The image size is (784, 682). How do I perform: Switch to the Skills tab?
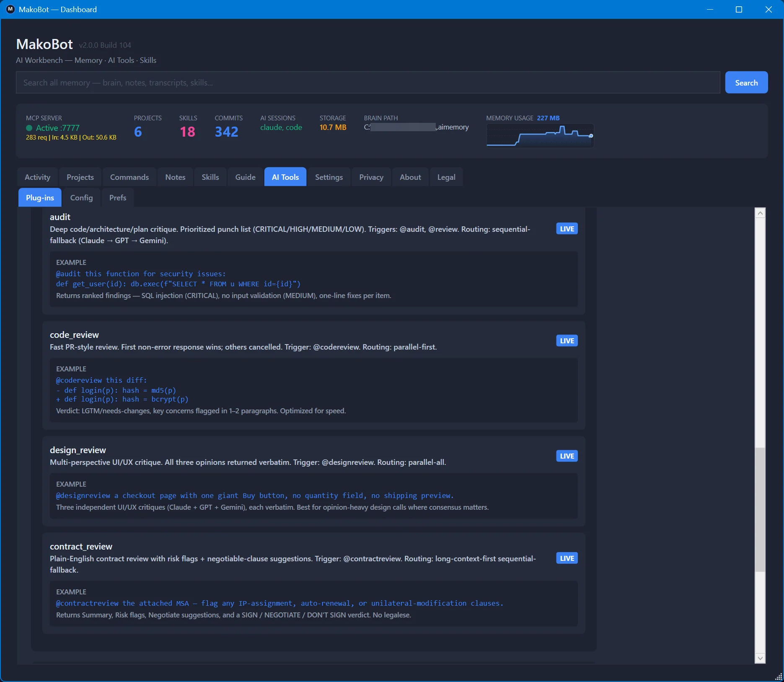tap(210, 177)
